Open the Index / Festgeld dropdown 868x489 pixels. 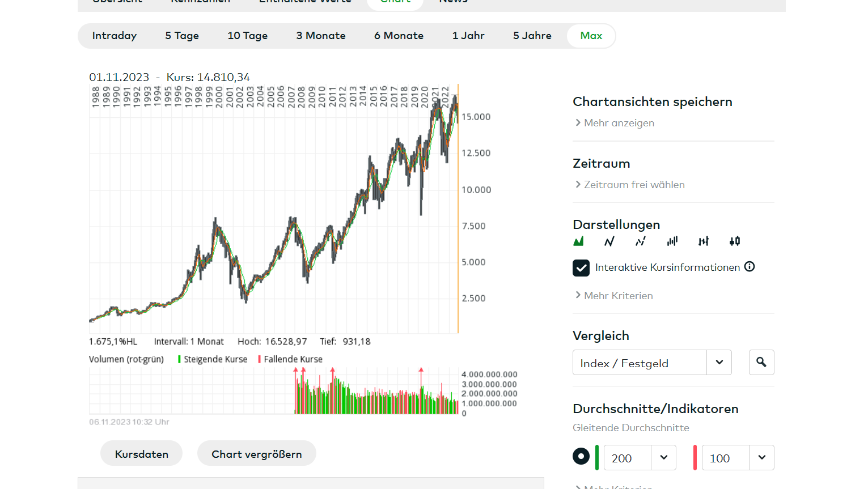[x=652, y=363]
